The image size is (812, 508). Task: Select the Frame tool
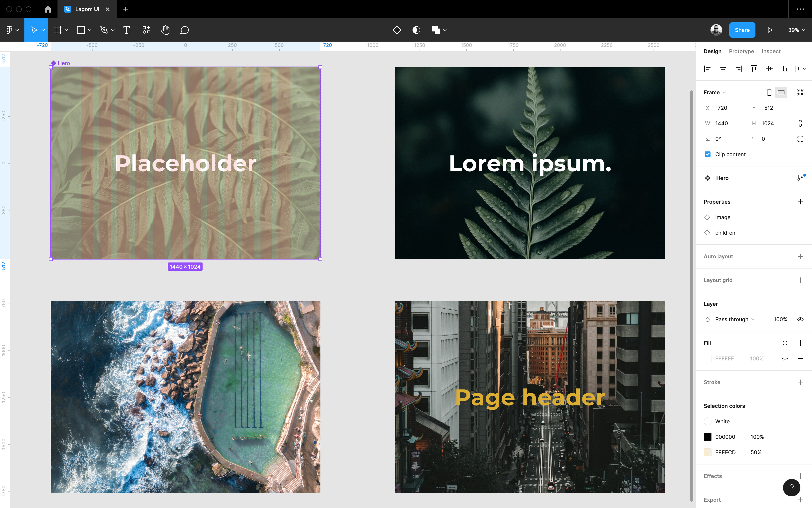[58, 30]
